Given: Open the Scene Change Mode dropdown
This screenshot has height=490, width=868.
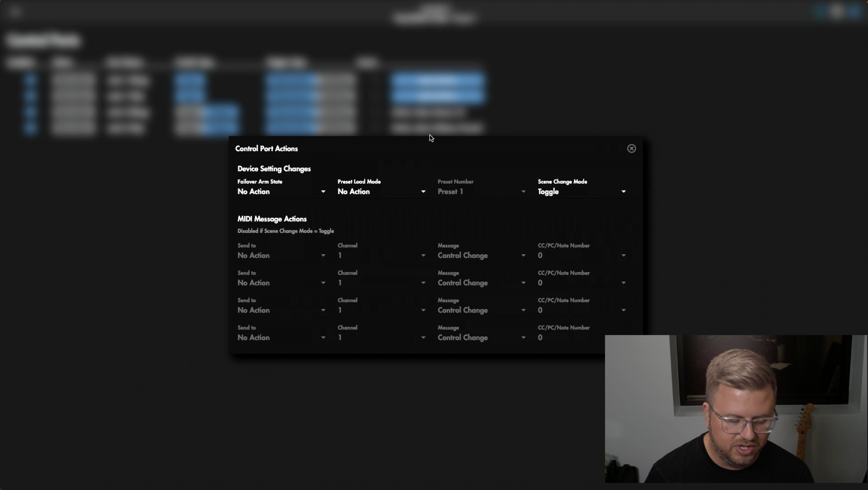Looking at the screenshot, I should 582,191.
